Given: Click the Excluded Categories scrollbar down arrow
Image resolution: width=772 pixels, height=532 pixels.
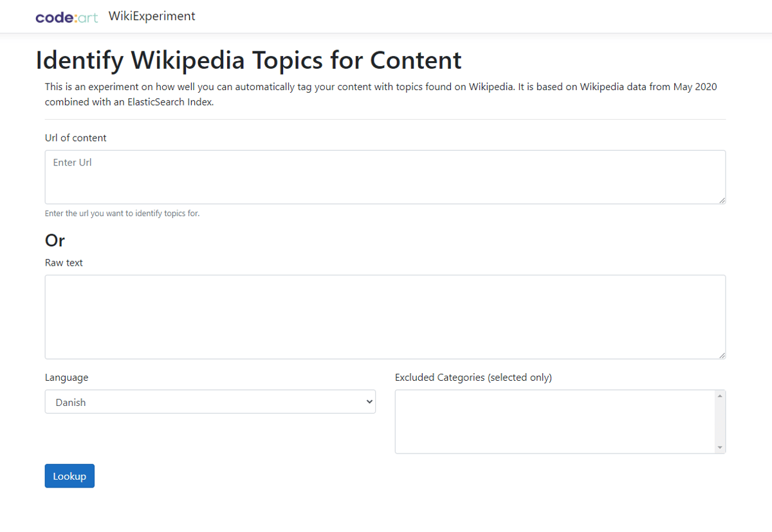Looking at the screenshot, I should pyautogui.click(x=720, y=448).
